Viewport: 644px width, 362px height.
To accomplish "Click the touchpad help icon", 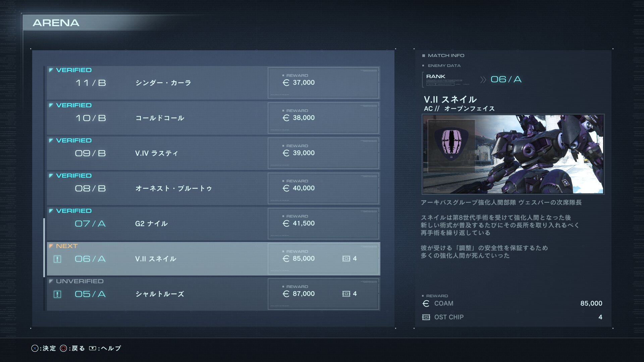I will point(93,348).
